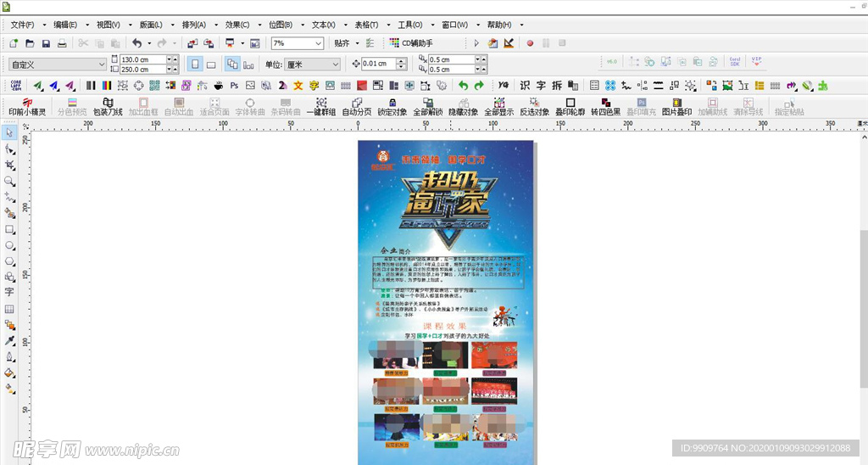
Task: Pick the Ellipse tool
Action: point(10,245)
